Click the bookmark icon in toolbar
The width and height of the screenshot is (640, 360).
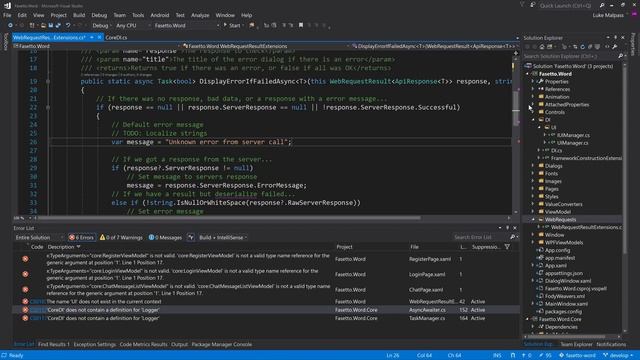[301, 25]
